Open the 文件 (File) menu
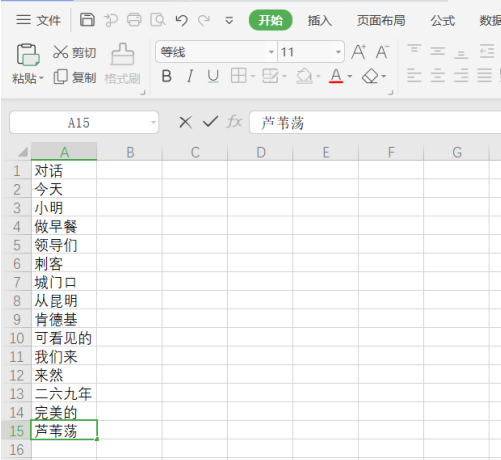The width and height of the screenshot is (501, 460). pos(38,20)
